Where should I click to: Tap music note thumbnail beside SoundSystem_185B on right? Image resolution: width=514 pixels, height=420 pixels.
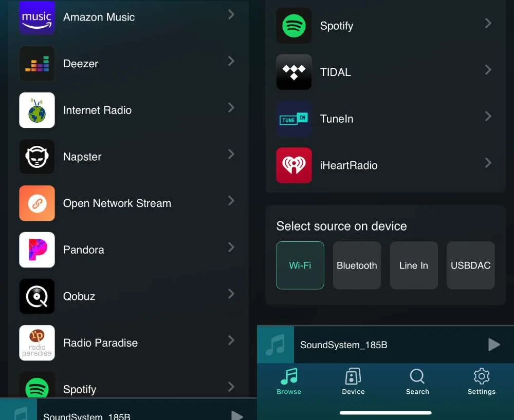tap(276, 345)
